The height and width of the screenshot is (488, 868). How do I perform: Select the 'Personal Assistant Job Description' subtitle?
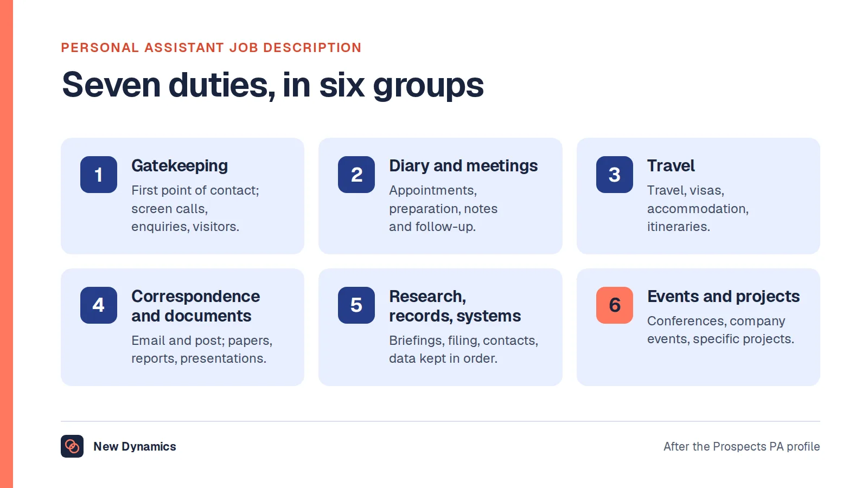point(211,48)
